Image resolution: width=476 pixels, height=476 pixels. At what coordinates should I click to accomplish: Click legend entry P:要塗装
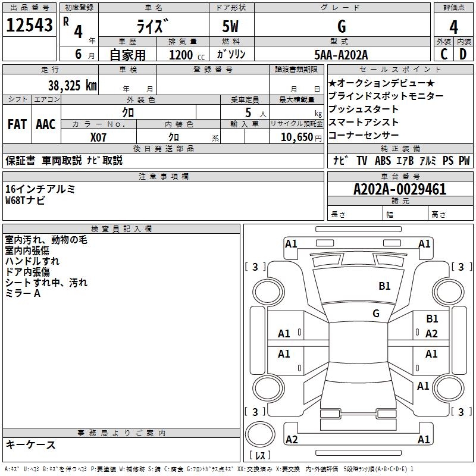tap(104, 469)
